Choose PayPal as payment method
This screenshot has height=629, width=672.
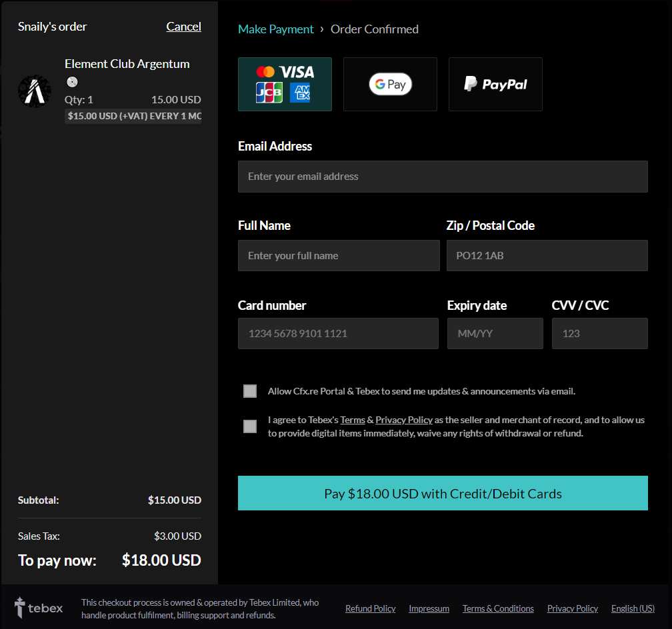tap(495, 85)
